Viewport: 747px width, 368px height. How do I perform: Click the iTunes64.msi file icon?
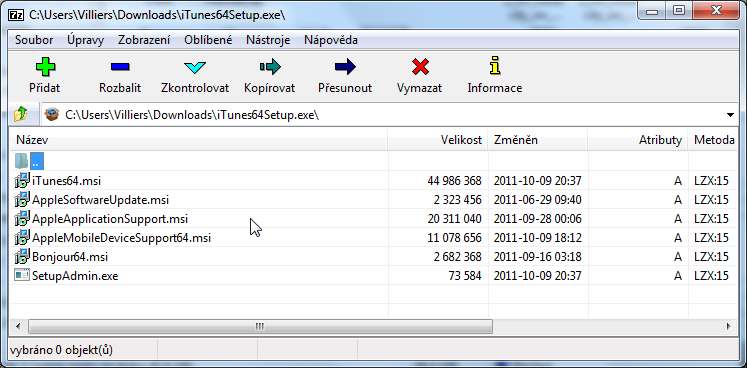click(x=22, y=181)
